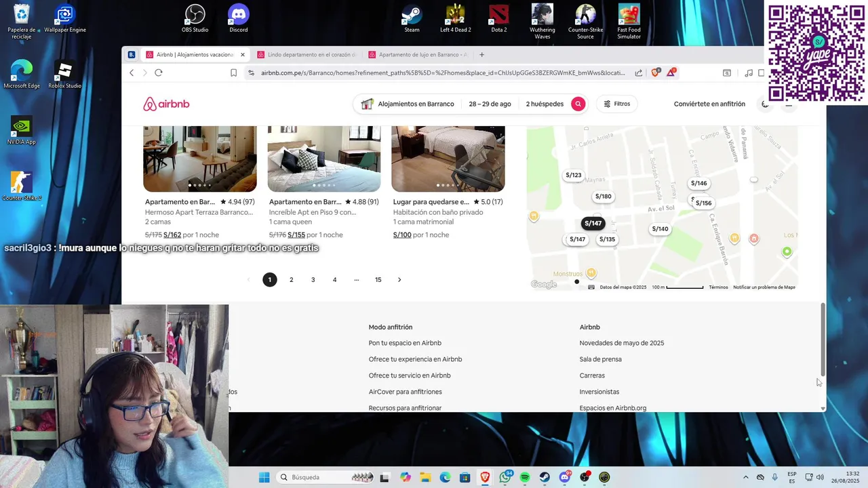Open Steam desktop shortcut

[412, 19]
